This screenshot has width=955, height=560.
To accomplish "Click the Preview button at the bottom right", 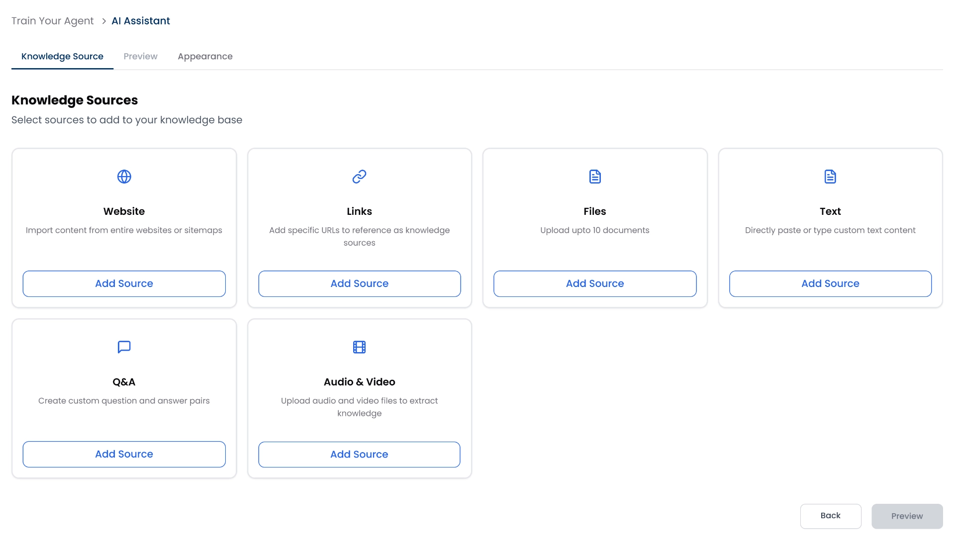I will tap(907, 516).
